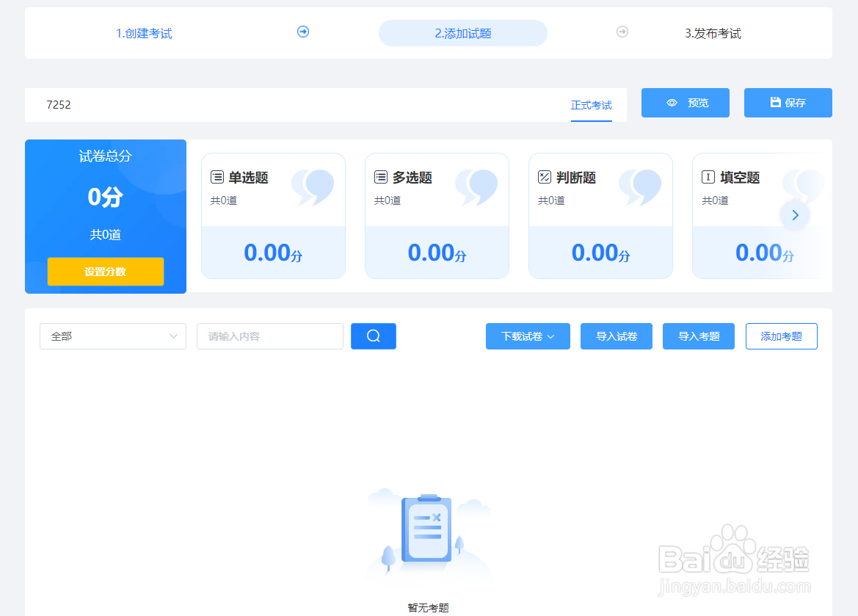Click the 导入试卷 import paper button
The image size is (858, 616).
pyautogui.click(x=616, y=336)
